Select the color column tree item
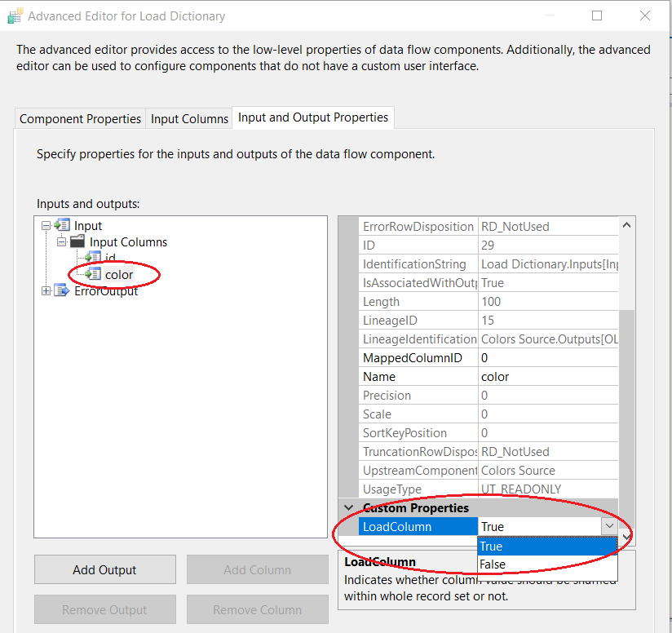 click(119, 275)
